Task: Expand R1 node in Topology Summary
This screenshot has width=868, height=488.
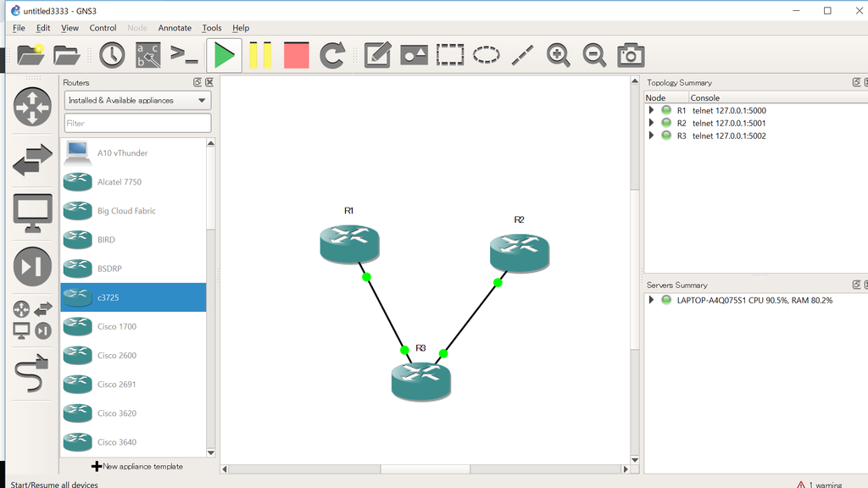Action: (x=652, y=110)
